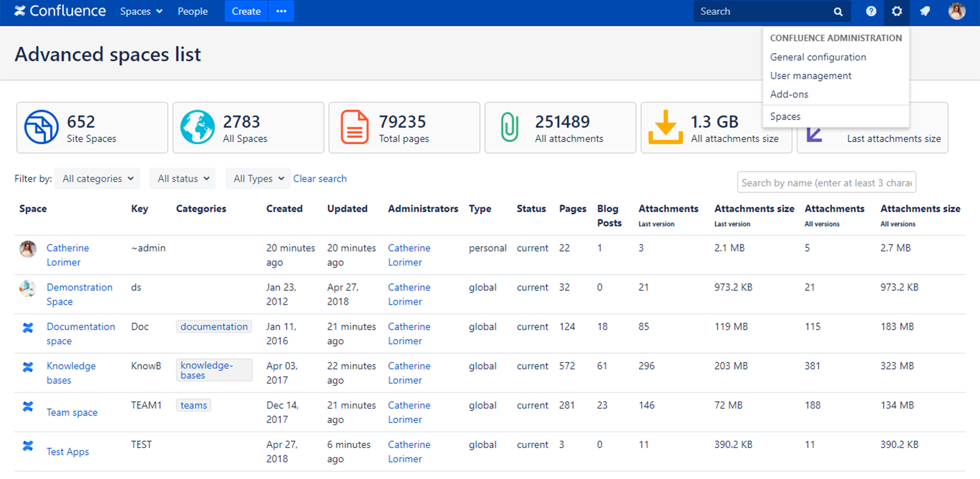Expand the Spaces dropdown menu
The height and width of the screenshot is (479, 980).
point(141,11)
